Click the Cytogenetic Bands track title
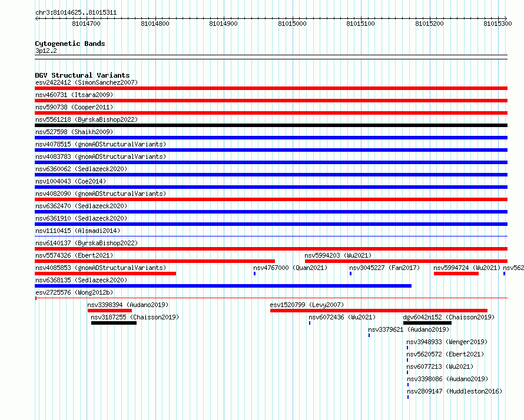 pos(70,44)
